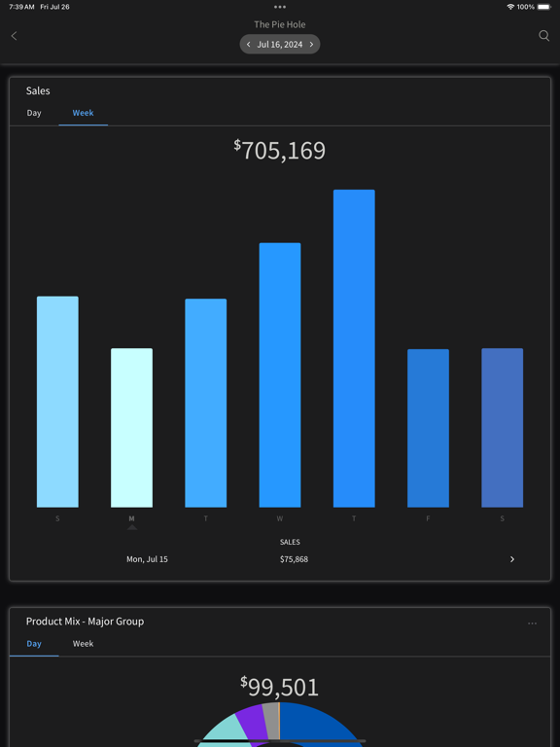Switch Product Mix to Week tab
Viewport: 560px width, 747px height.
[83, 644]
